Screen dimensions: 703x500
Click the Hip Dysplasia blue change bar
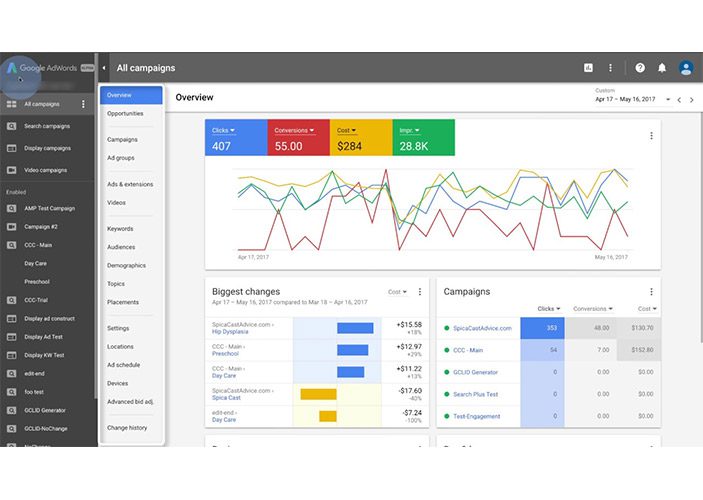[x=355, y=328]
